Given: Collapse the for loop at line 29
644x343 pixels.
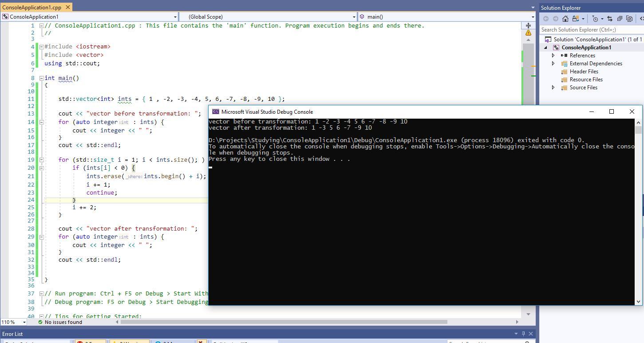Looking at the screenshot, I should click(41, 237).
